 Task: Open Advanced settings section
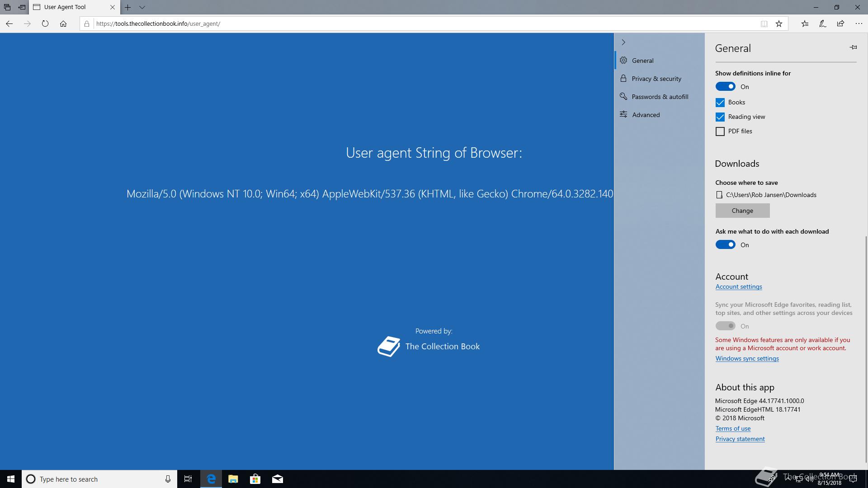660,115
